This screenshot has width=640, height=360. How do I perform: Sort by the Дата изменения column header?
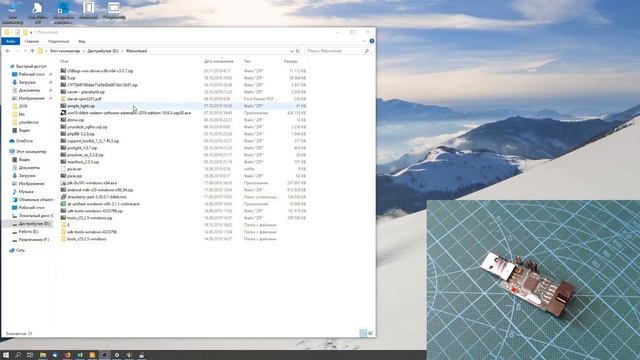(x=219, y=61)
